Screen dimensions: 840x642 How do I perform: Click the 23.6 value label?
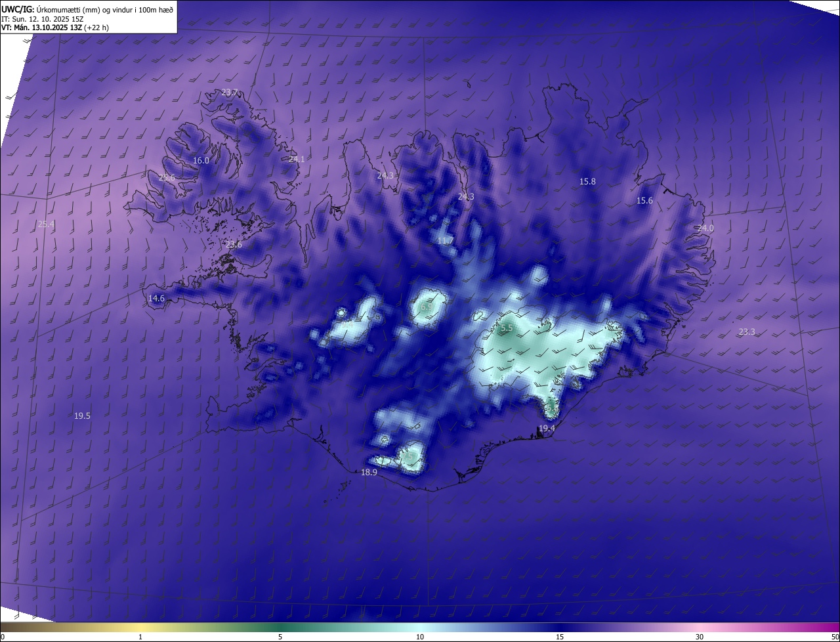pos(234,245)
